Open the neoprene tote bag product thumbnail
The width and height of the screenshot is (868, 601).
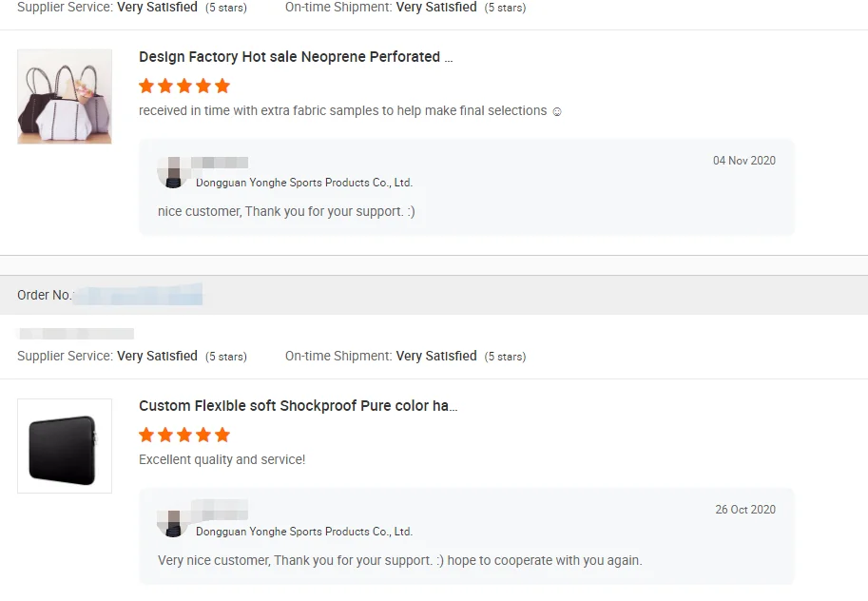point(65,96)
